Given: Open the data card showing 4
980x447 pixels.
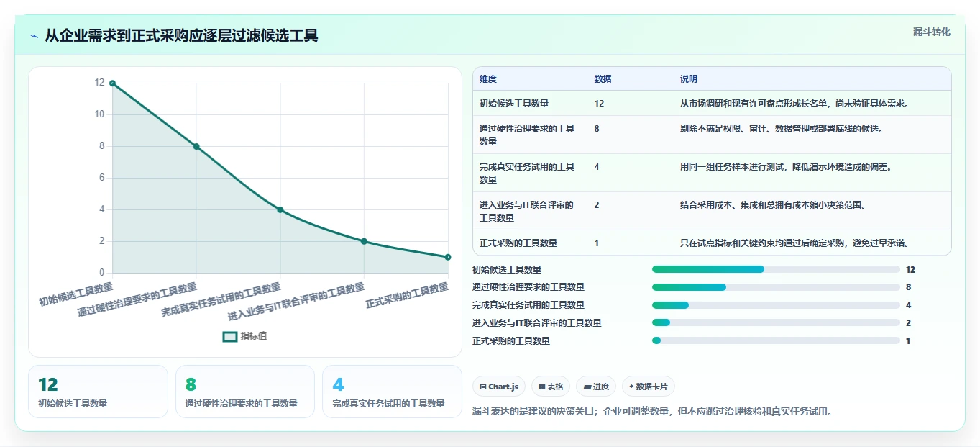Looking at the screenshot, I should (392, 392).
